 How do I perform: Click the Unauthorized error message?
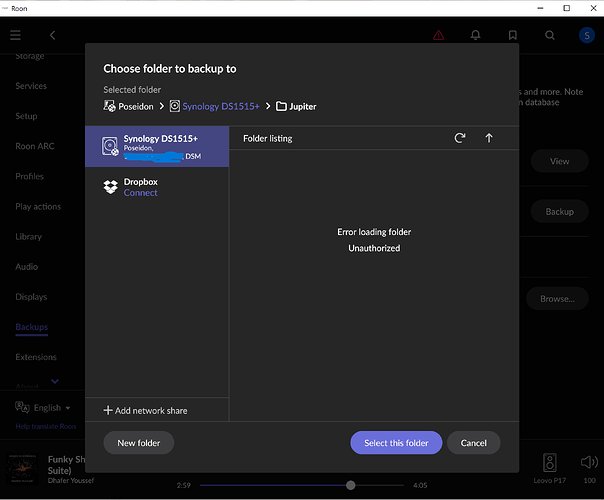point(374,248)
